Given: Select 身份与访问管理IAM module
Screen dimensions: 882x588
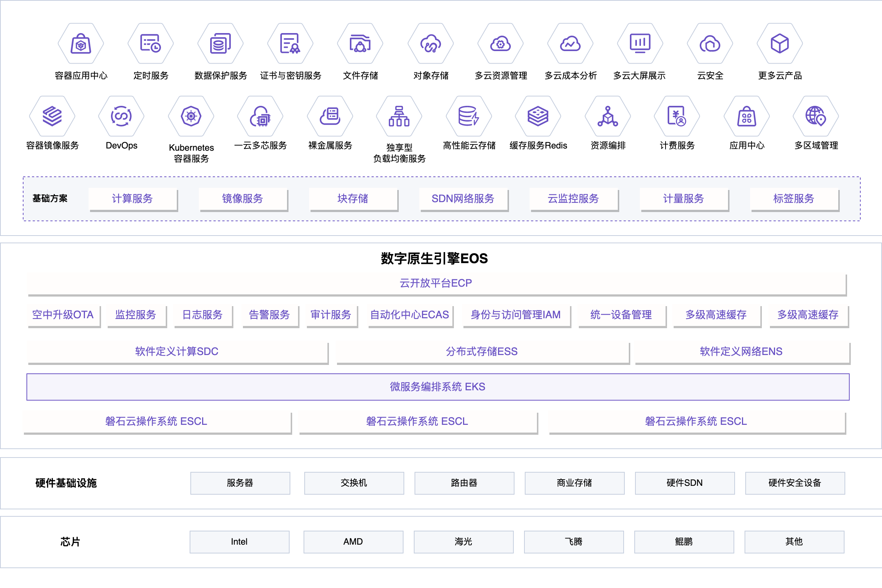Looking at the screenshot, I should (x=516, y=315).
